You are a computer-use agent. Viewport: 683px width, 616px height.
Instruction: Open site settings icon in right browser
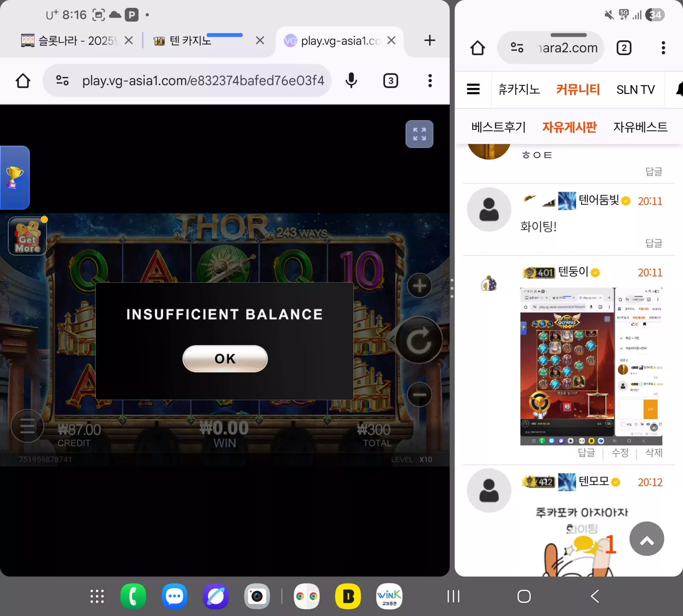pyautogui.click(x=517, y=48)
